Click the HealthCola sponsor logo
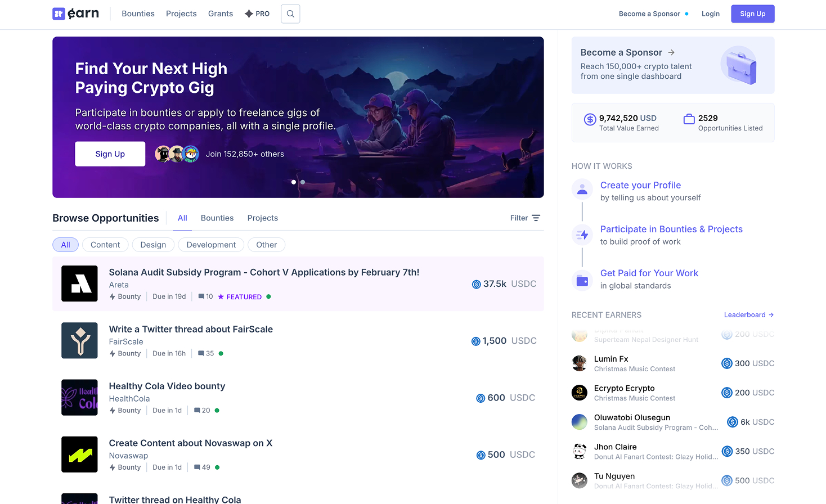This screenshot has height=504, width=826. click(x=79, y=397)
